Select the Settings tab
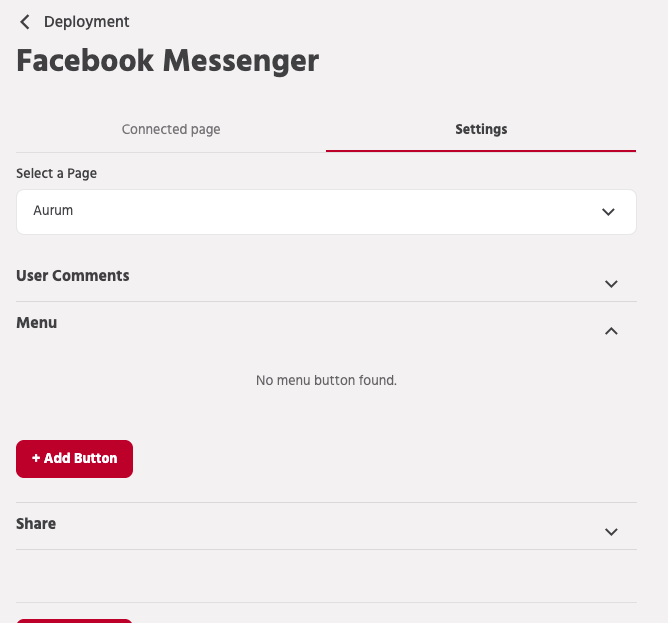This screenshot has width=668, height=623. coord(481,129)
